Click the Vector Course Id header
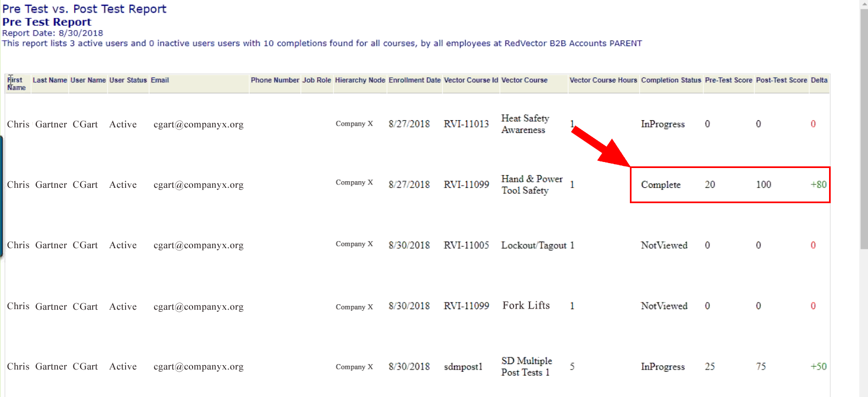The width and height of the screenshot is (868, 397). pyautogui.click(x=471, y=80)
